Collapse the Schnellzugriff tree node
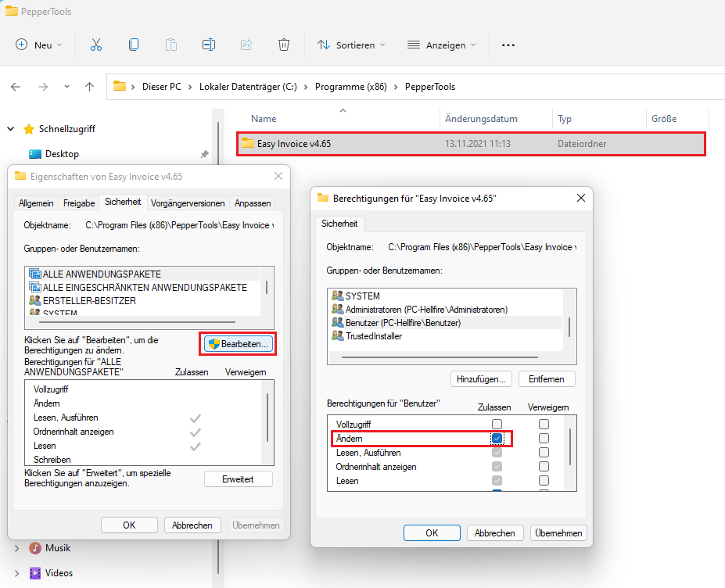 (11, 129)
